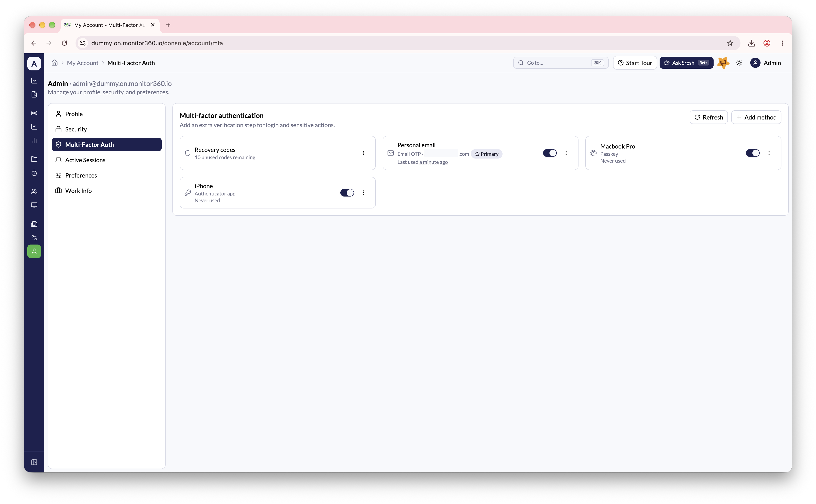Open the users group sidebar icon

(34, 191)
